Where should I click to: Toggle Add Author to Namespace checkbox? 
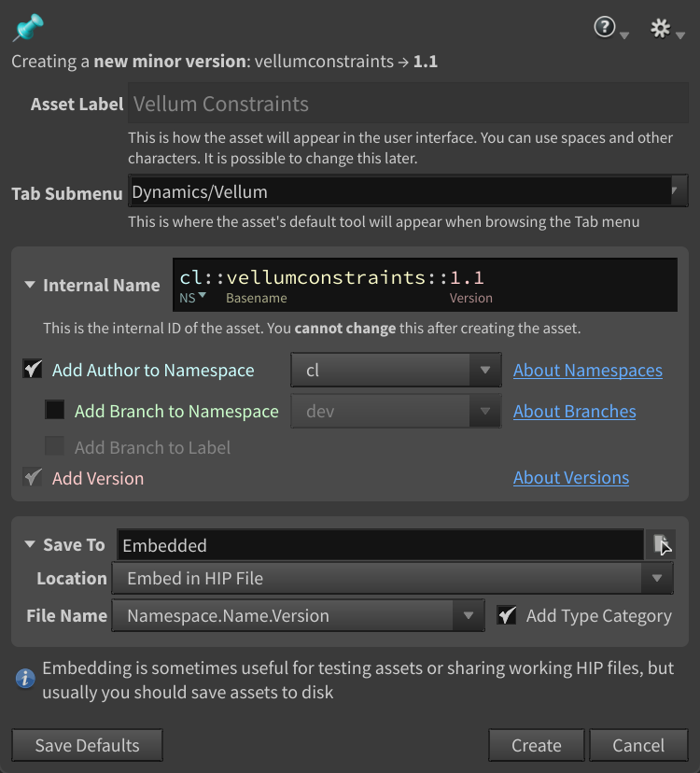coord(33,370)
